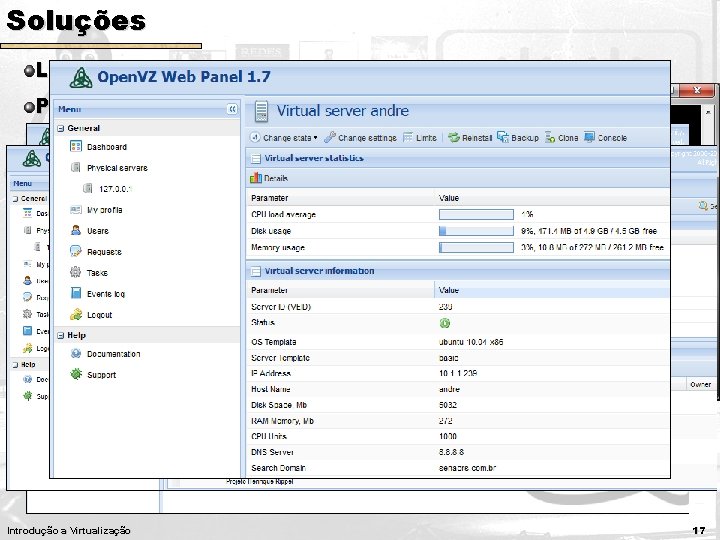Select CPU Units value 1000
This screenshot has height=540, width=720.
[x=448, y=436]
